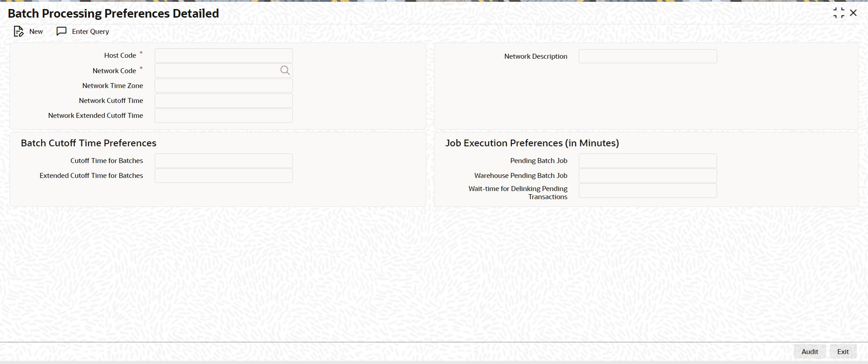Click Batch Cutoff Time Preferences heading
Viewport: 868px width, 364px height.
(x=89, y=143)
